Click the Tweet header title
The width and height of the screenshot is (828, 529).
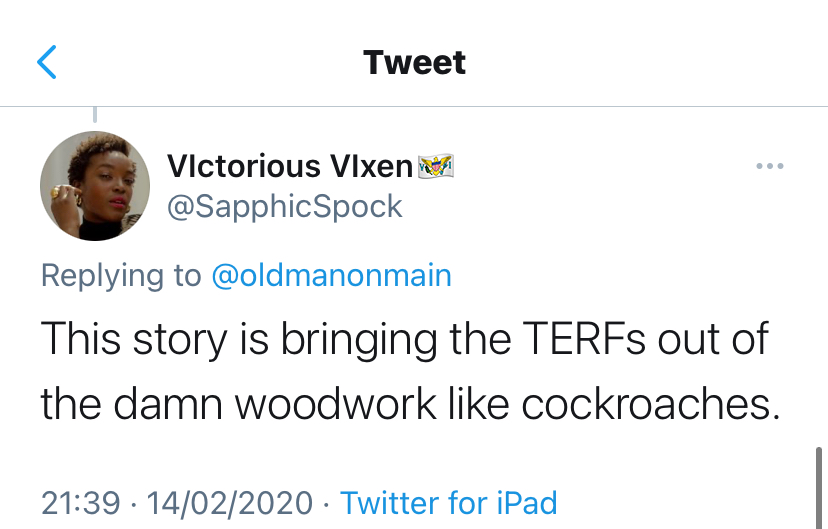414,62
